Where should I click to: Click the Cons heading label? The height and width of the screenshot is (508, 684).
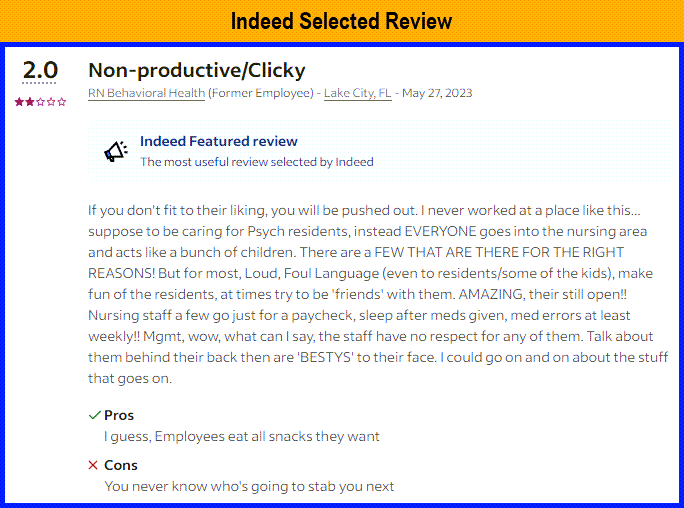pos(121,465)
